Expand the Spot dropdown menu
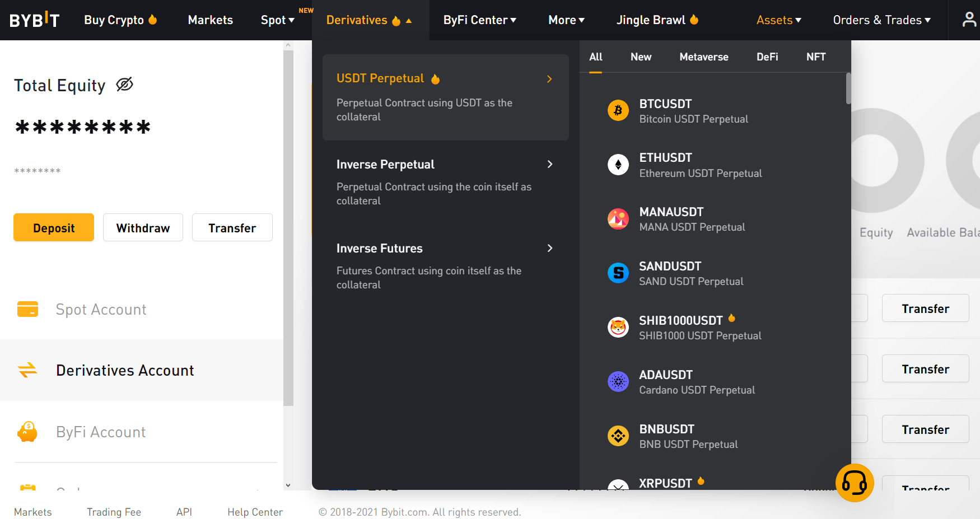The width and height of the screenshot is (980, 519). [x=277, y=20]
